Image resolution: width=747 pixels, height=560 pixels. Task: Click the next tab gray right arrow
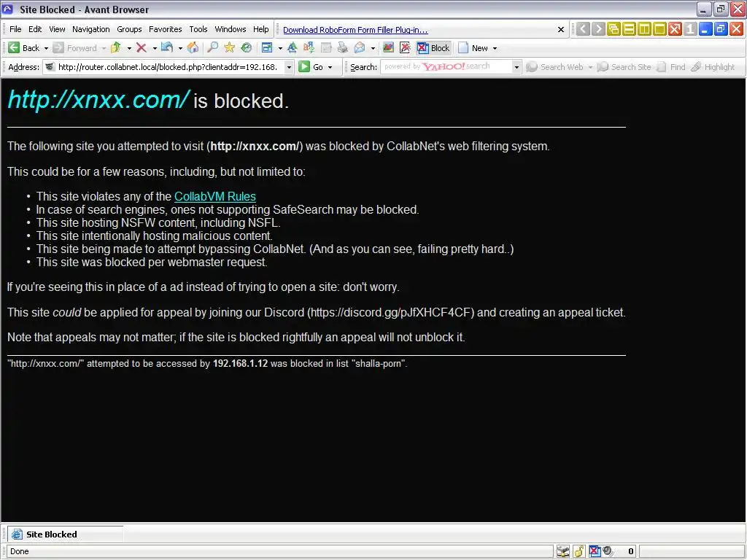point(598,29)
